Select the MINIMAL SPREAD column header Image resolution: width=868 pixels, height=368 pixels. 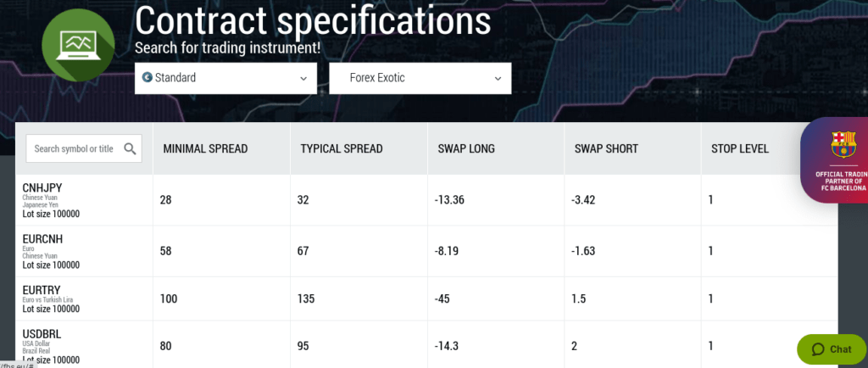click(205, 149)
